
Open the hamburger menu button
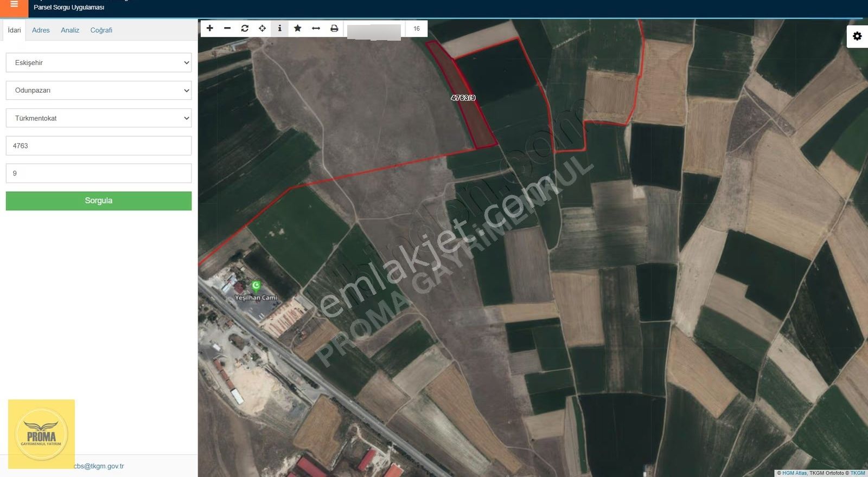[x=14, y=5]
